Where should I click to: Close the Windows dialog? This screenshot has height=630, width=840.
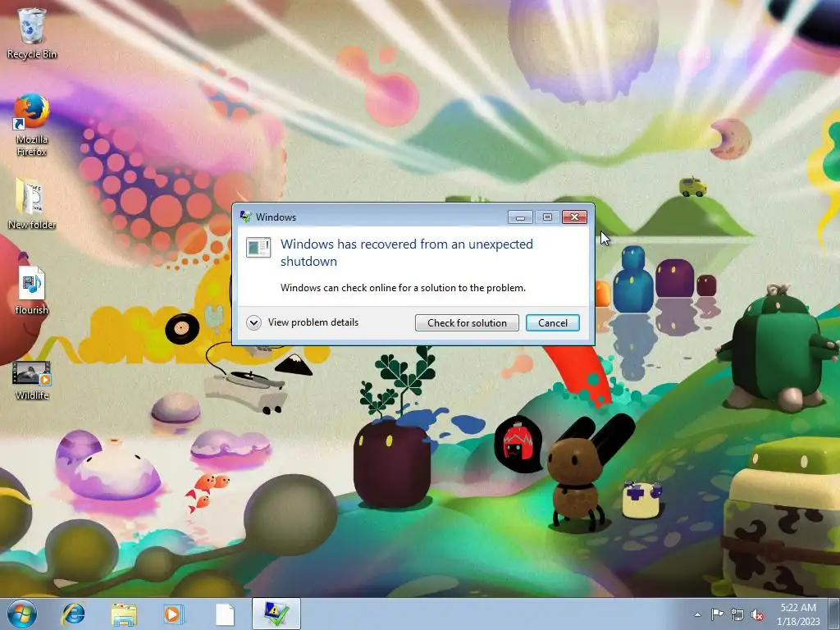[x=574, y=217]
